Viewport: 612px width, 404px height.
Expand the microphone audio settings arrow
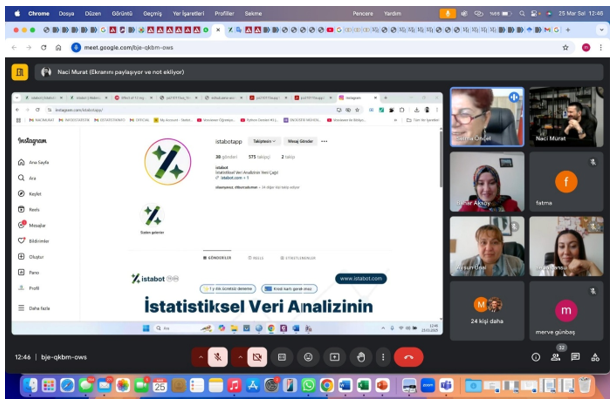coord(200,356)
